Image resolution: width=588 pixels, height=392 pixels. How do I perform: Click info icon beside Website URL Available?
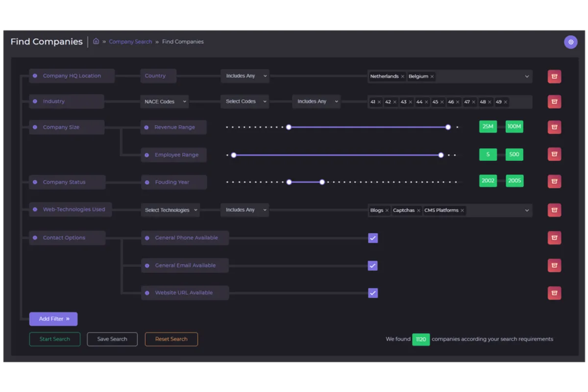(x=147, y=293)
